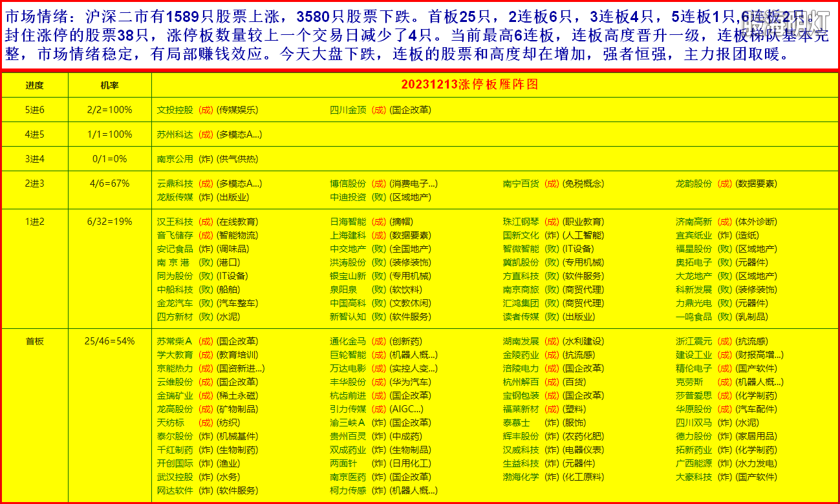Click the 5进6 progress cell

pyautogui.click(x=35, y=110)
